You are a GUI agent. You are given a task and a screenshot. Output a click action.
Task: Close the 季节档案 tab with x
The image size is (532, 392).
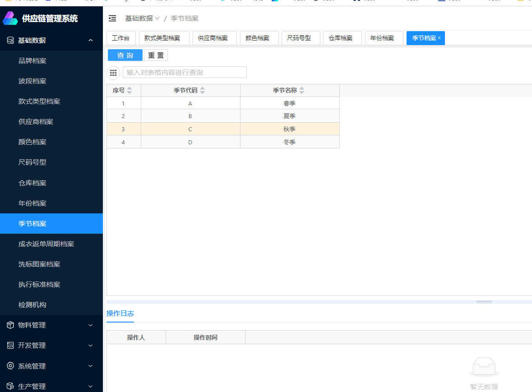pyautogui.click(x=439, y=38)
